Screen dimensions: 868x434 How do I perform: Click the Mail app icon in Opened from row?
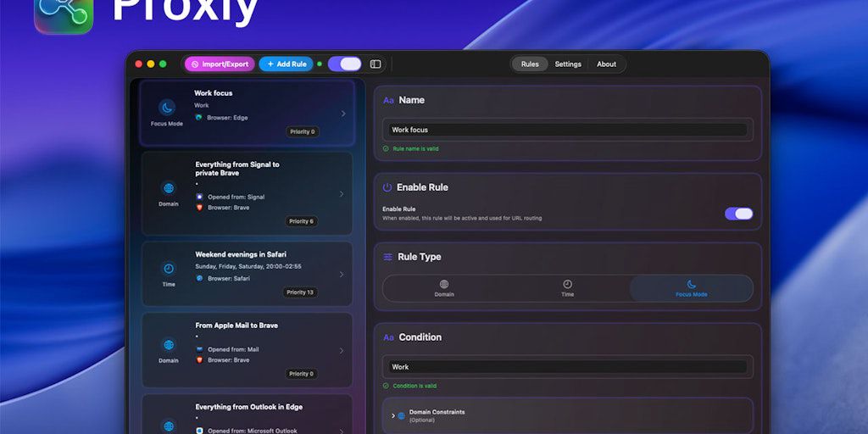click(199, 349)
